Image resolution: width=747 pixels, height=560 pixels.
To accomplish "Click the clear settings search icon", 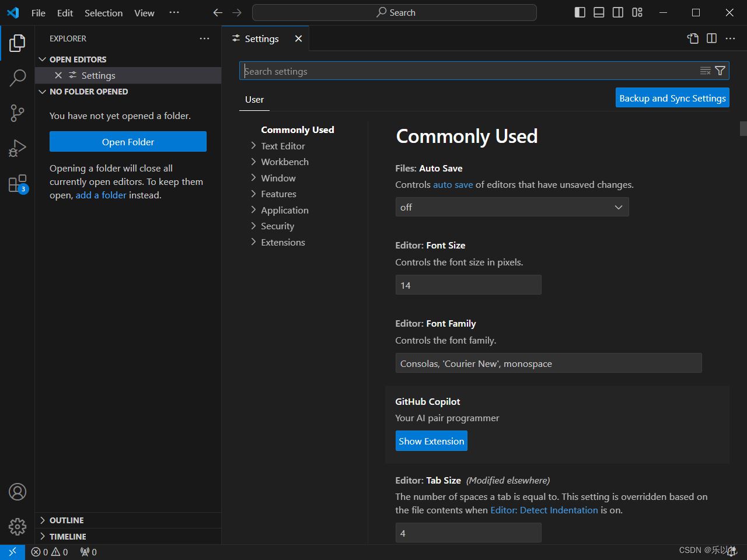I will [x=704, y=70].
